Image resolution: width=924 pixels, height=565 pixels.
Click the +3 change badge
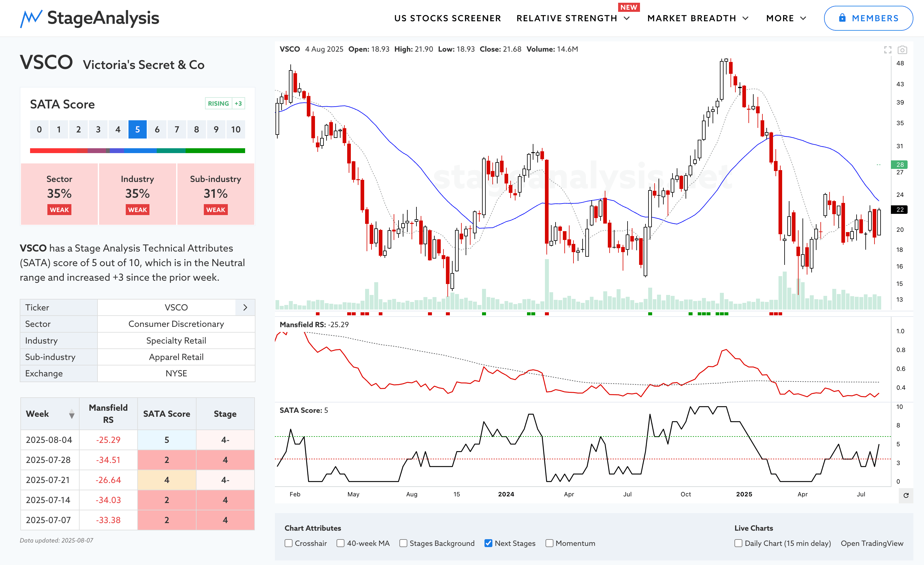tap(238, 104)
